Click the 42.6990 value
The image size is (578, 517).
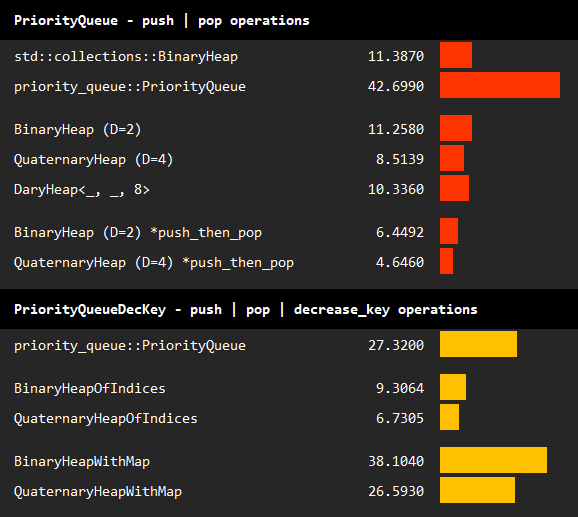(x=396, y=86)
